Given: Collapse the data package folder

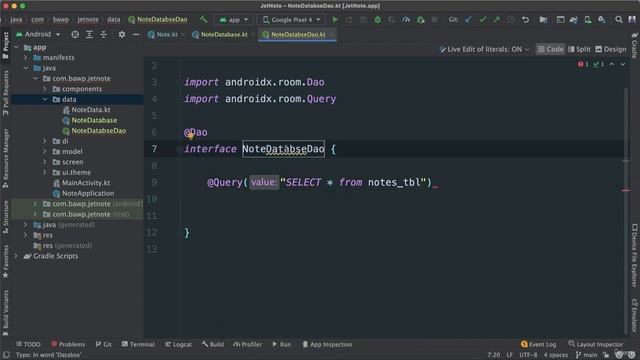Looking at the screenshot, I should point(45,99).
